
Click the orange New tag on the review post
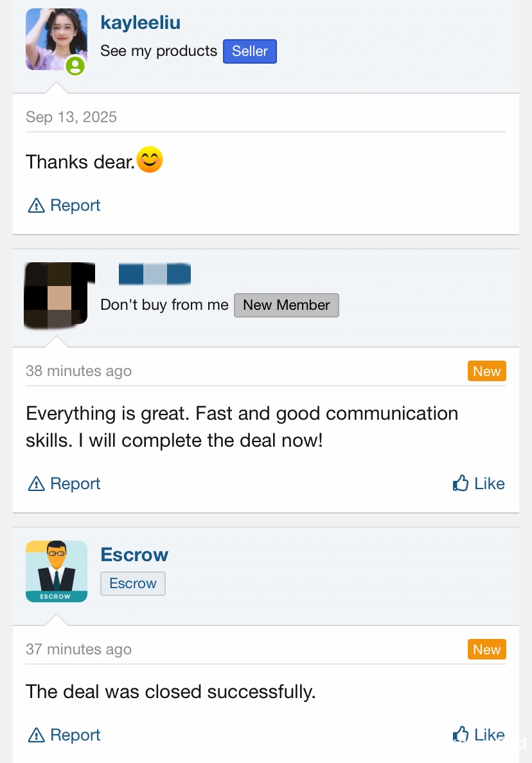pos(486,371)
